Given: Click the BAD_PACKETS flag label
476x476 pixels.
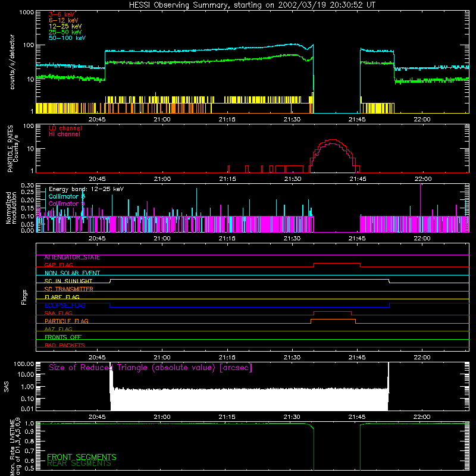Looking at the screenshot, I should tap(65, 346).
